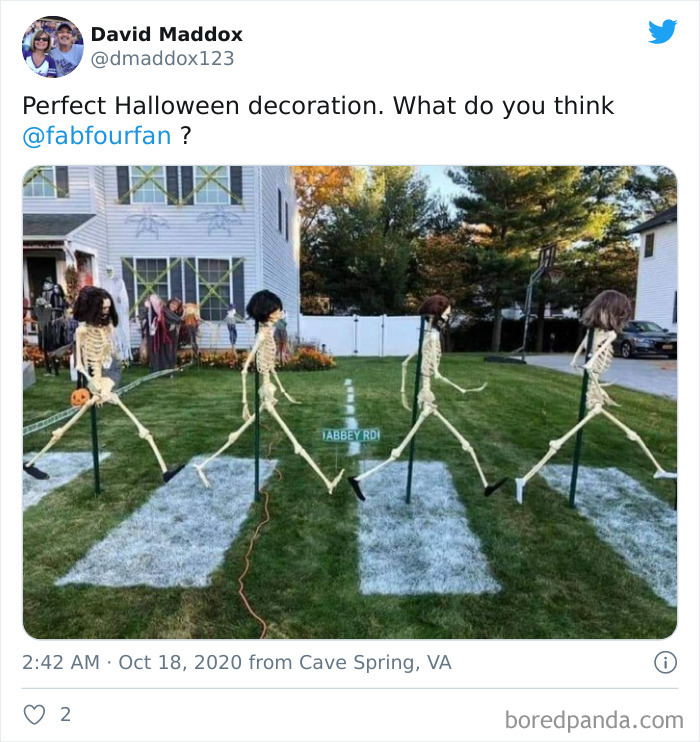Image resolution: width=700 pixels, height=742 pixels.
Task: Click the parked car in the photo
Action: 647,339
